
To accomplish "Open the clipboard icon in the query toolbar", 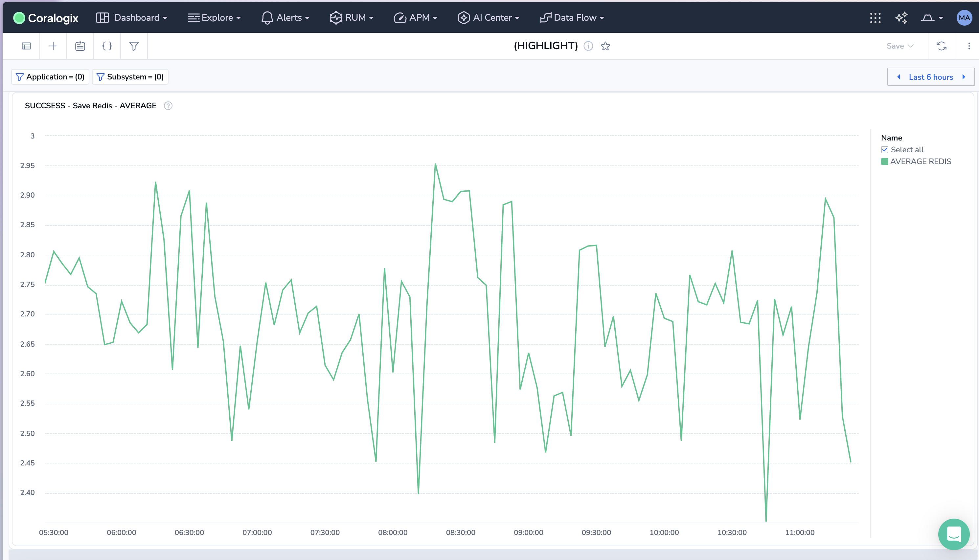I will coord(80,46).
